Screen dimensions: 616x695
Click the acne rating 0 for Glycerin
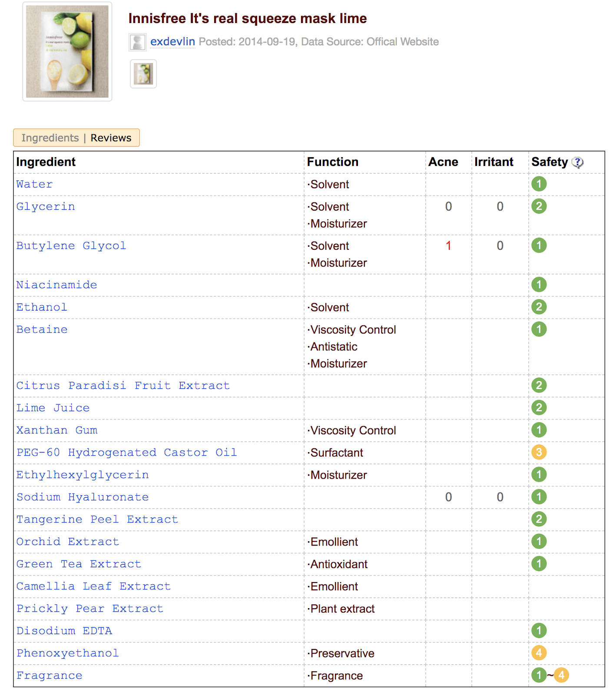(x=448, y=206)
